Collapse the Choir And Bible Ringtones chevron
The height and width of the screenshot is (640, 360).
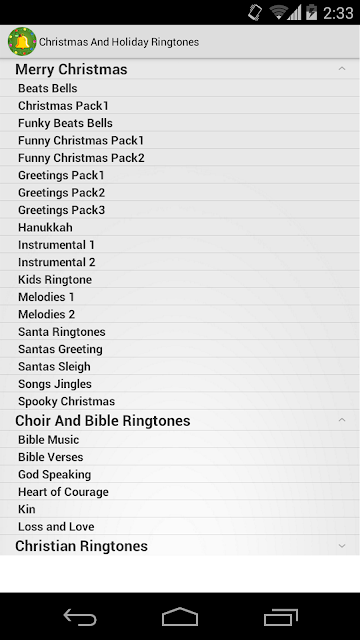[x=342, y=420]
